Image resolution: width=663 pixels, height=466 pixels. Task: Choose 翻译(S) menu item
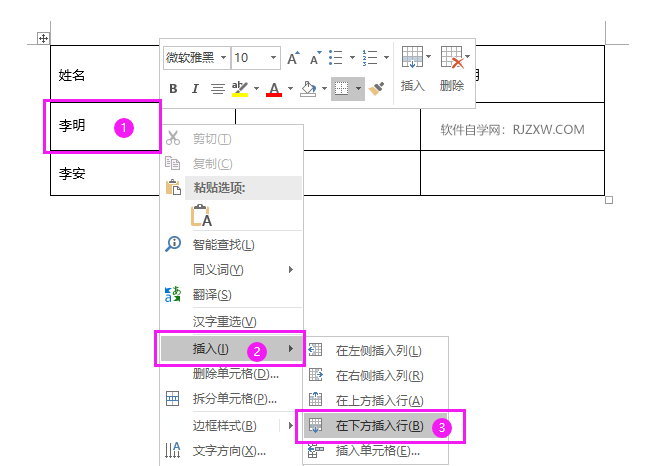point(232,294)
